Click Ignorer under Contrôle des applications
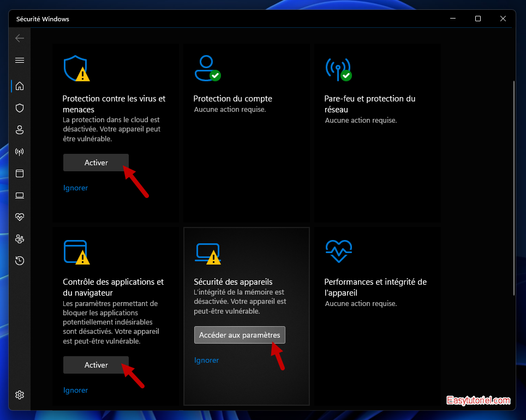This screenshot has height=420, width=526. pyautogui.click(x=75, y=391)
